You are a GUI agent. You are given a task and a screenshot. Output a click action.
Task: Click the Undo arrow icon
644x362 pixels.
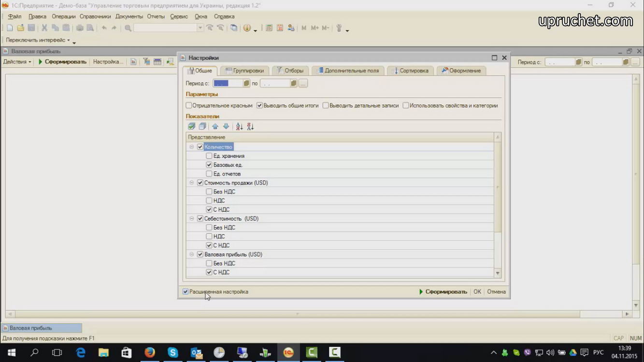104,28
